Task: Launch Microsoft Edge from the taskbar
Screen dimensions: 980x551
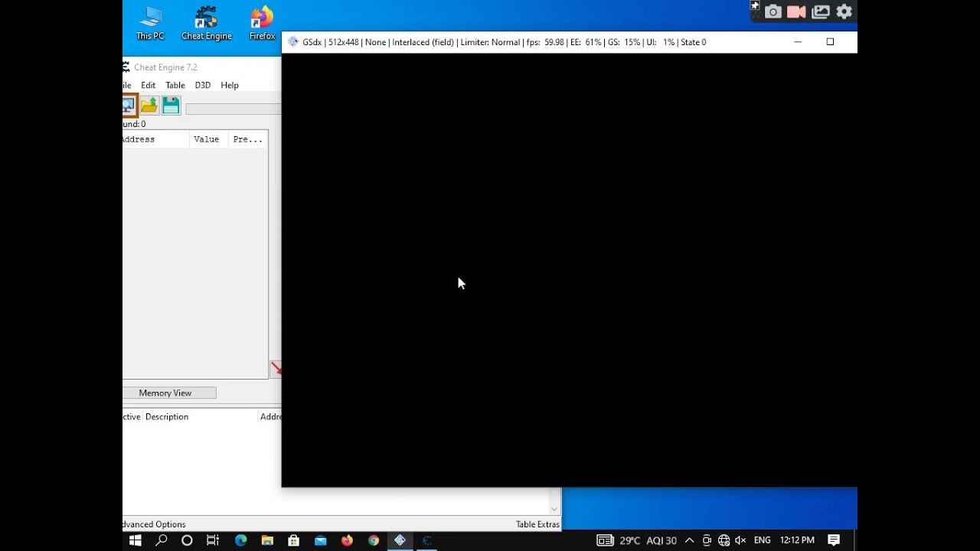Action: (240, 540)
